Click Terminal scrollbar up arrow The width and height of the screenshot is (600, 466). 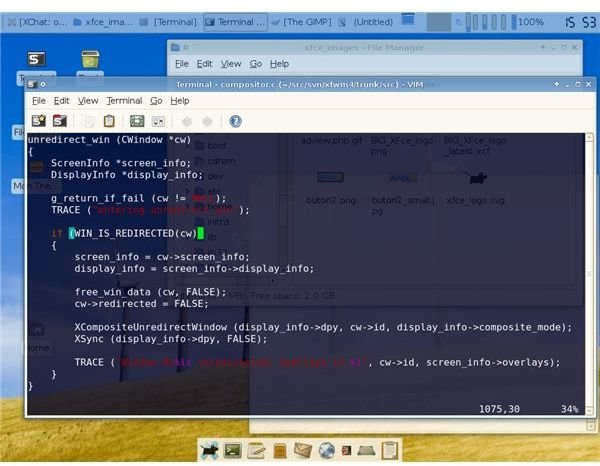590,137
